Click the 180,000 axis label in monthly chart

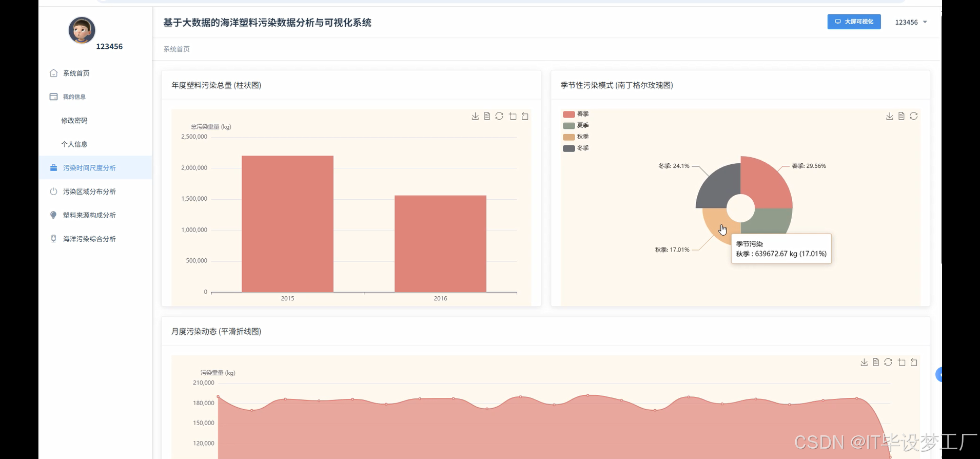(x=204, y=403)
